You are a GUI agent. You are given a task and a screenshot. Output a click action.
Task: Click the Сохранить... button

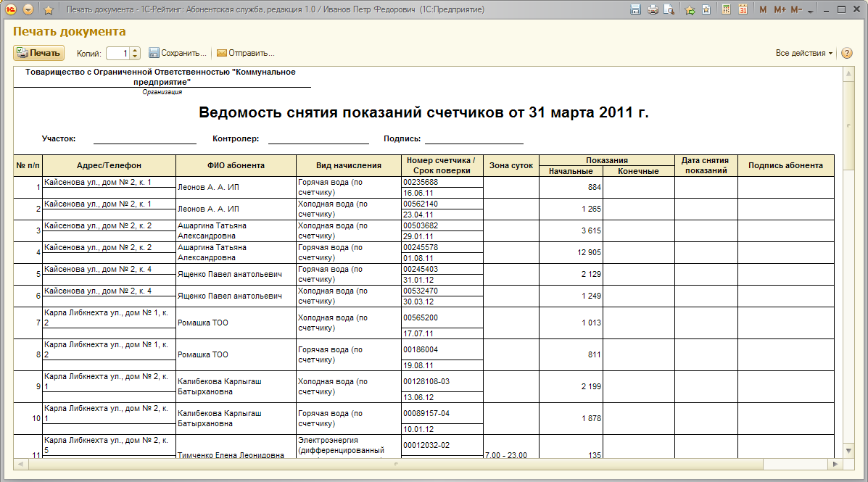pyautogui.click(x=178, y=53)
